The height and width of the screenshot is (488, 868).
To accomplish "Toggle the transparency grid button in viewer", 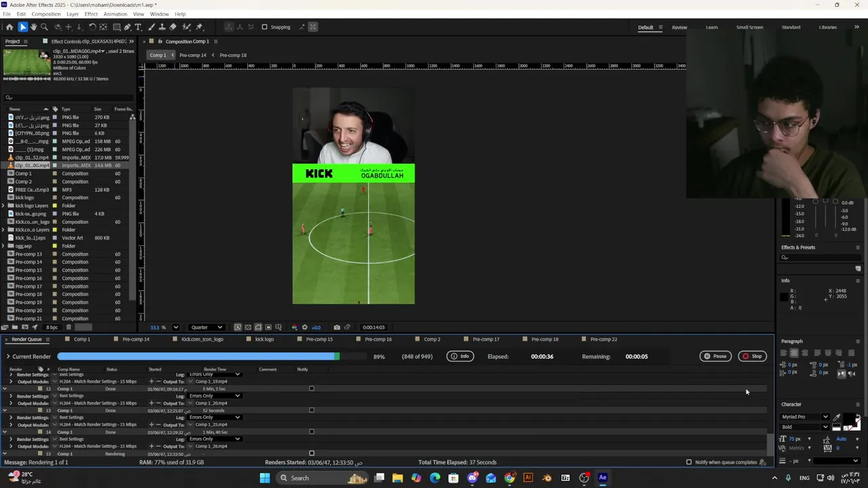I will coord(248,327).
